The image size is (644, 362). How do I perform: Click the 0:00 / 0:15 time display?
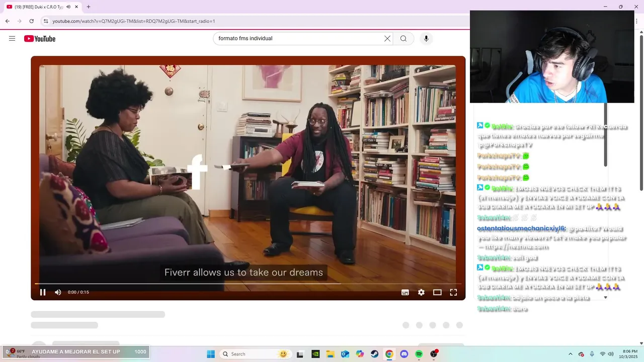click(78, 292)
